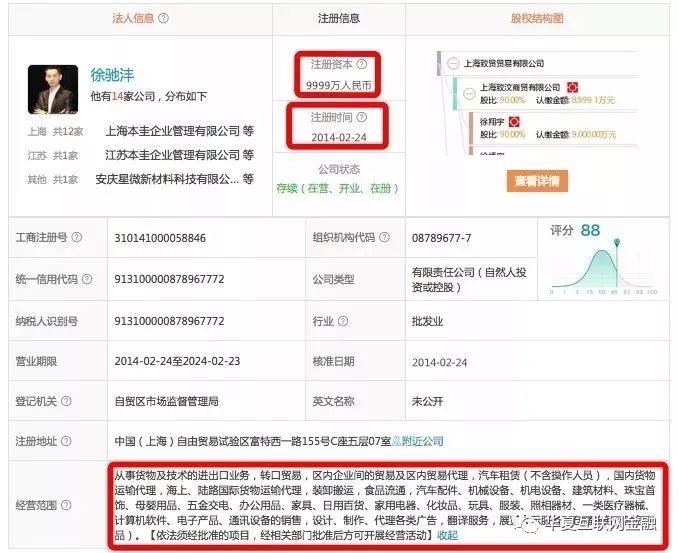
Task: Click 未公开 English name value
Action: (x=427, y=402)
